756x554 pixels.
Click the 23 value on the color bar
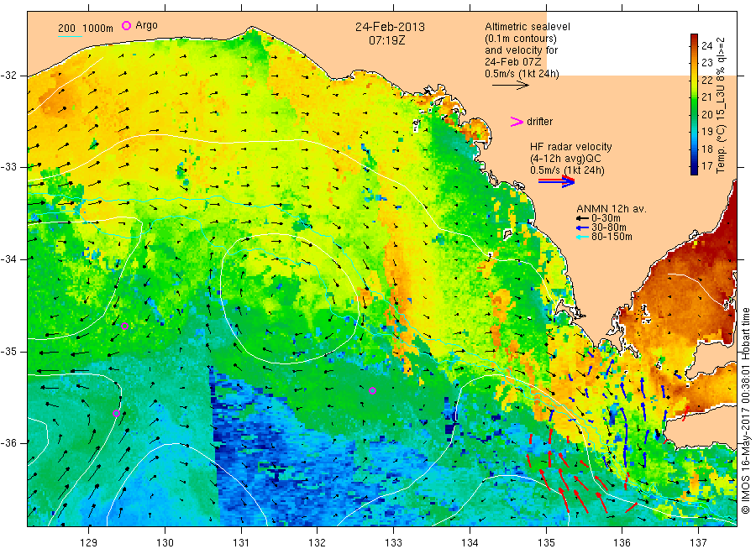click(x=706, y=63)
